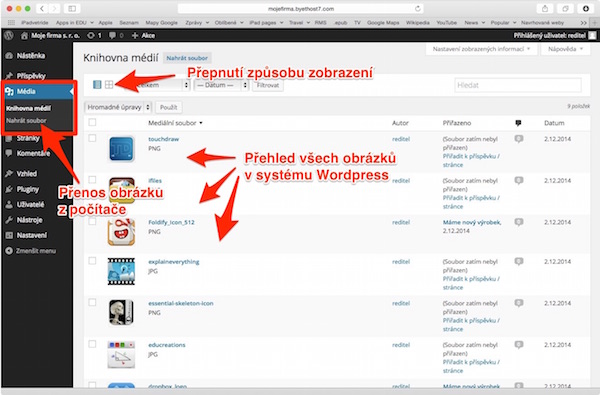Tick the checkbox next to touchdraw
Viewport: 600px width, 395px height.
click(92, 138)
